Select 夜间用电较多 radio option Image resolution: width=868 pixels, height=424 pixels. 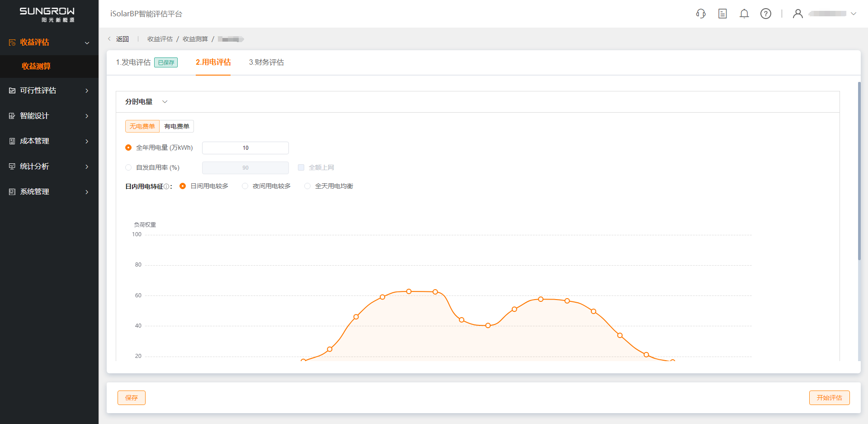pos(245,186)
